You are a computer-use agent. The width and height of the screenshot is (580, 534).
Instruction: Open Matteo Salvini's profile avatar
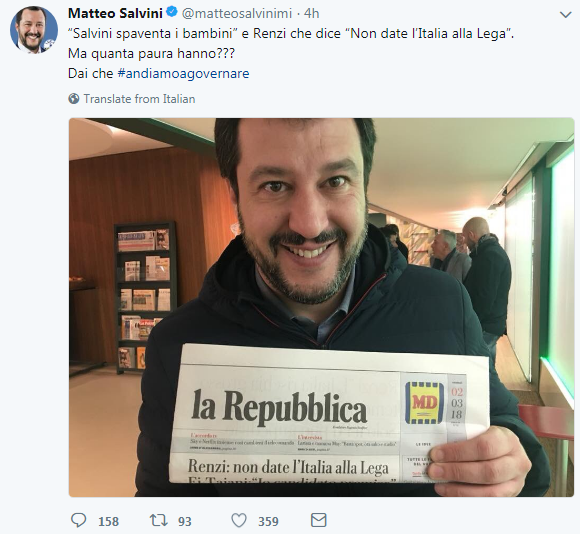tap(34, 29)
